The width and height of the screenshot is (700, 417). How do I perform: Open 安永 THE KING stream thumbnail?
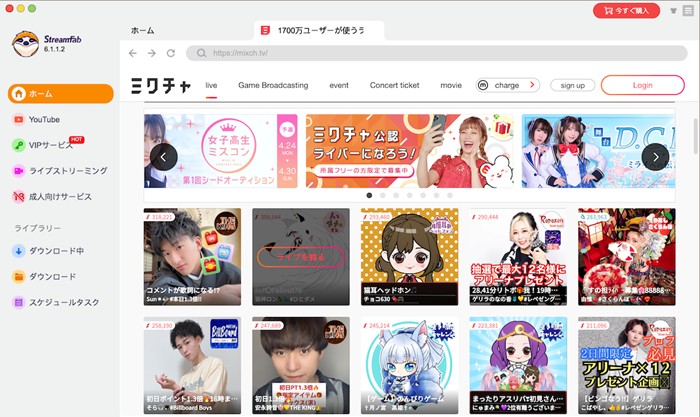pos(301,366)
